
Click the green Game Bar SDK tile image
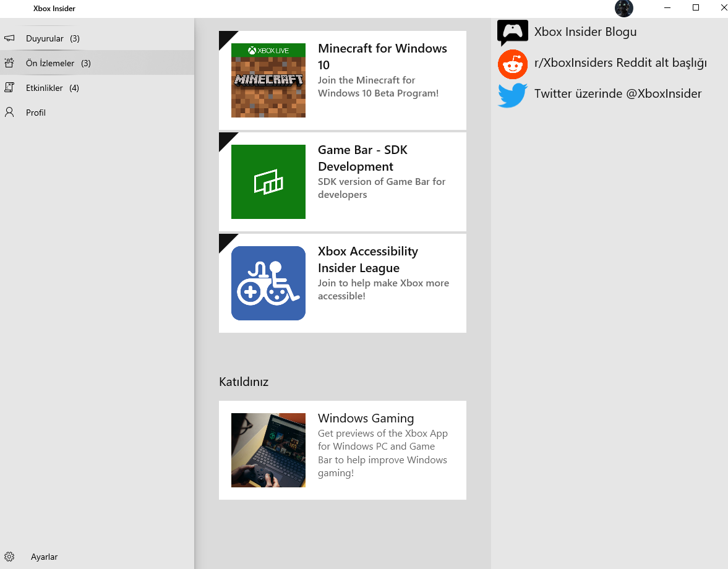268,181
